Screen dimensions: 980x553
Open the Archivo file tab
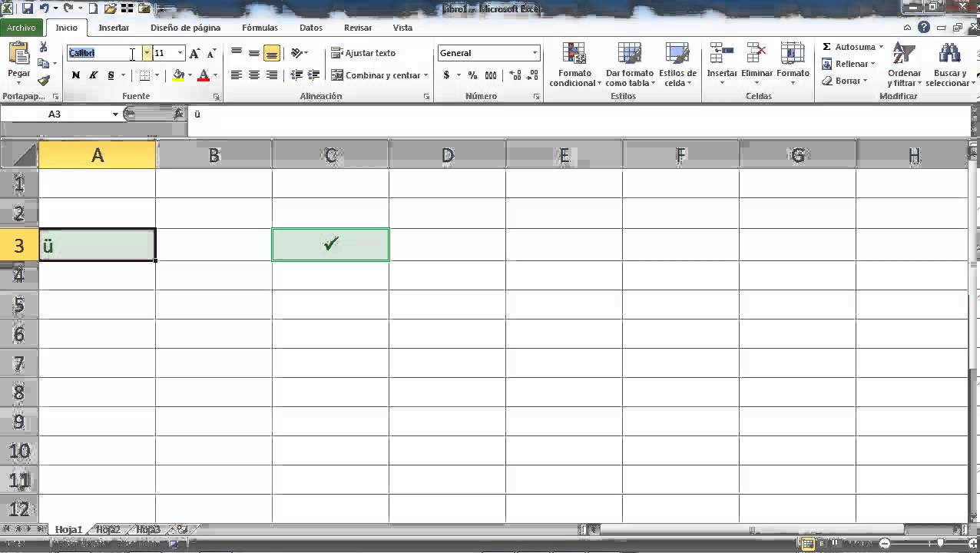coord(22,28)
